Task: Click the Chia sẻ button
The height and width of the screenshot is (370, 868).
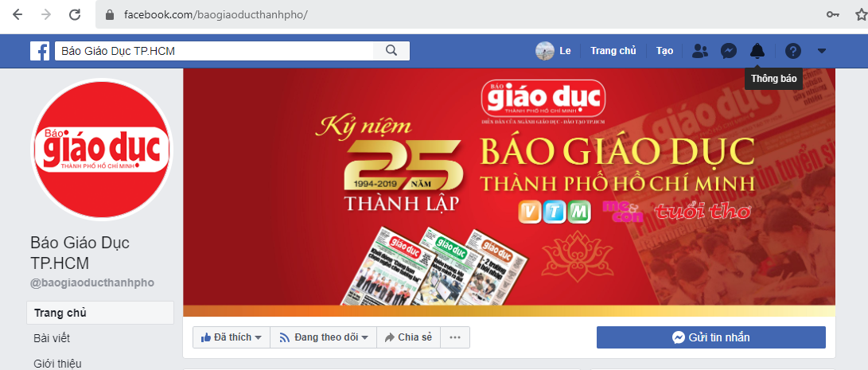Action: (x=408, y=337)
